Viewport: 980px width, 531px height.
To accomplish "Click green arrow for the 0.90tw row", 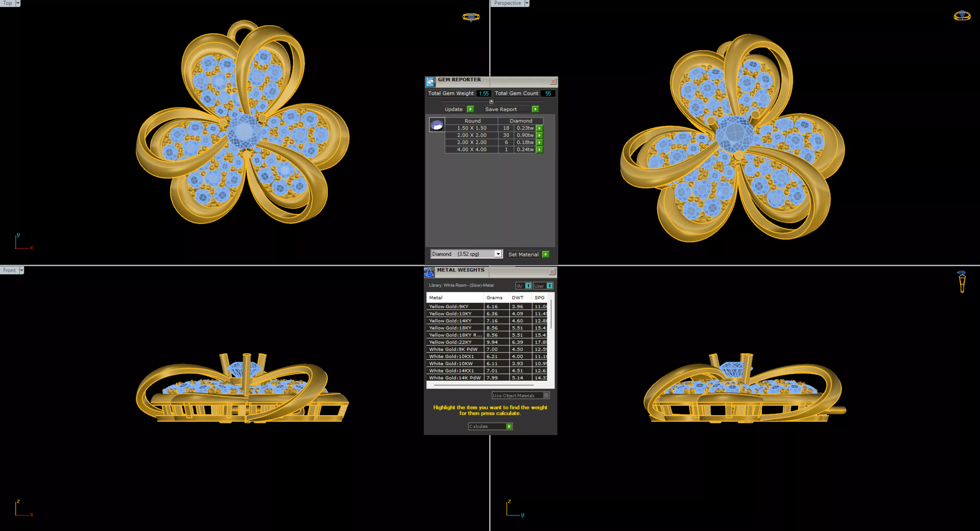I will [540, 135].
